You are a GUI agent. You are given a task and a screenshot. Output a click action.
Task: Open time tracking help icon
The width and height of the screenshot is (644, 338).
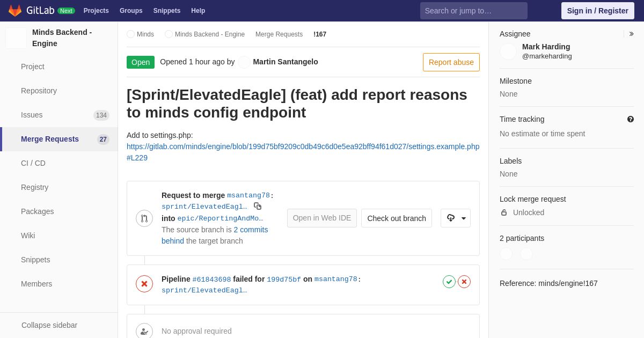click(x=631, y=119)
